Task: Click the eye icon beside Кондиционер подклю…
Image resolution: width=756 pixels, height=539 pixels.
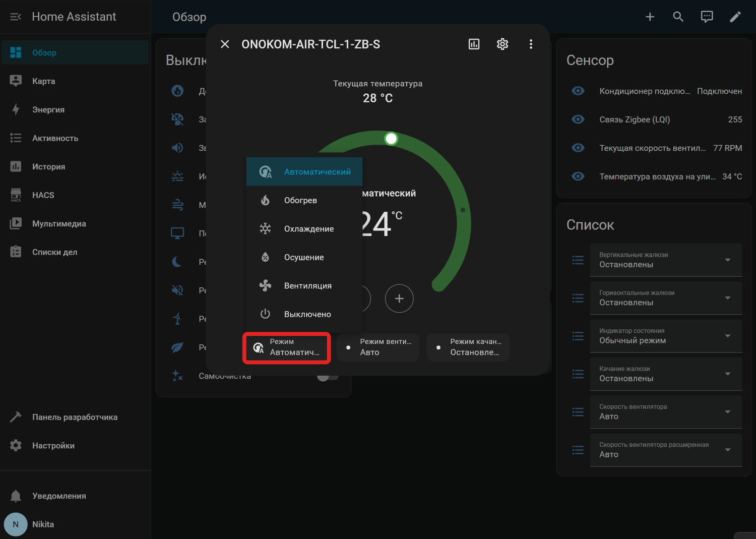Action: point(578,91)
